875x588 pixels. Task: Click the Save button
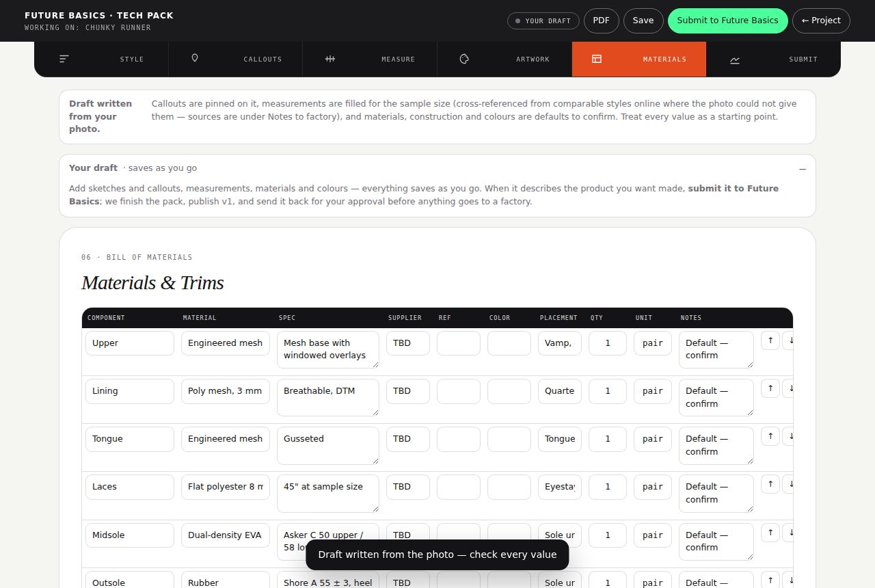click(643, 21)
